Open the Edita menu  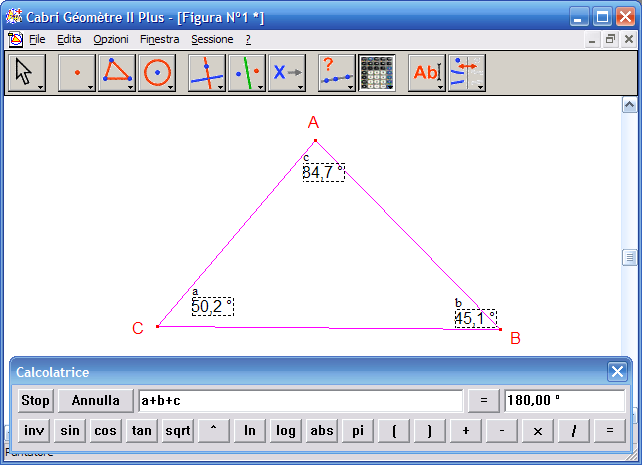pyautogui.click(x=69, y=39)
